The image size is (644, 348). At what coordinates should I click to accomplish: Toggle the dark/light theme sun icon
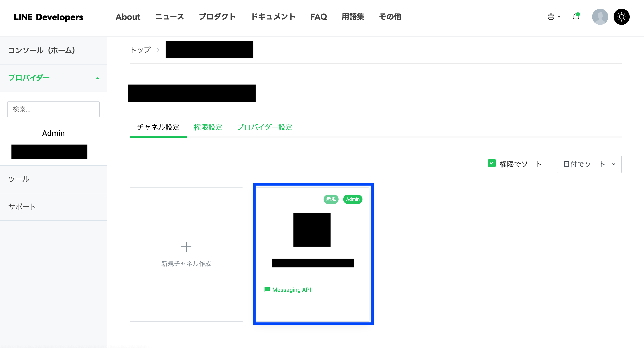click(621, 17)
